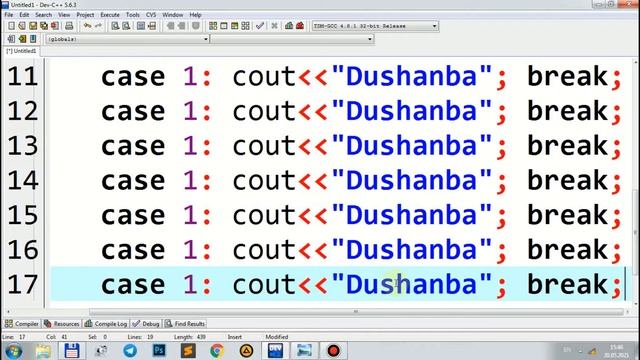Open the File menu
Screen dimensions: 640x360
9,15
